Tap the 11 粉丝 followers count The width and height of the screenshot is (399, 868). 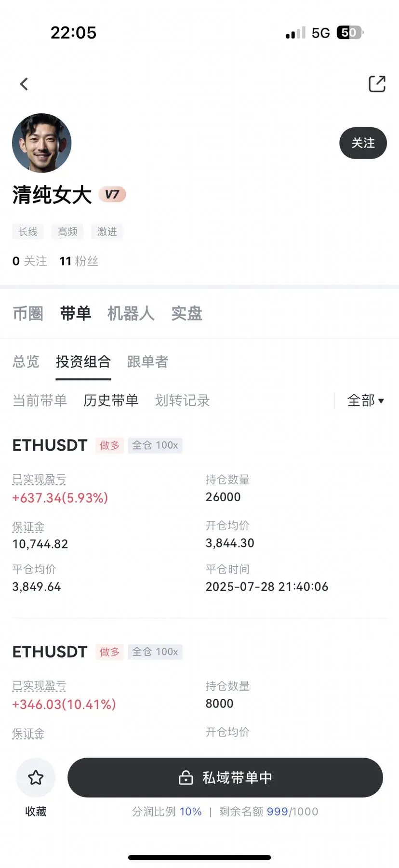79,261
